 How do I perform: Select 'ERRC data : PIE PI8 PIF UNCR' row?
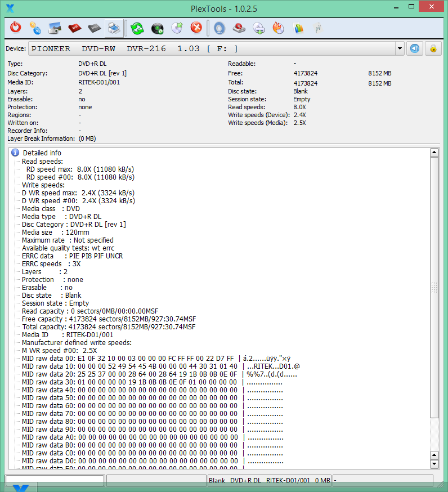tap(73, 256)
